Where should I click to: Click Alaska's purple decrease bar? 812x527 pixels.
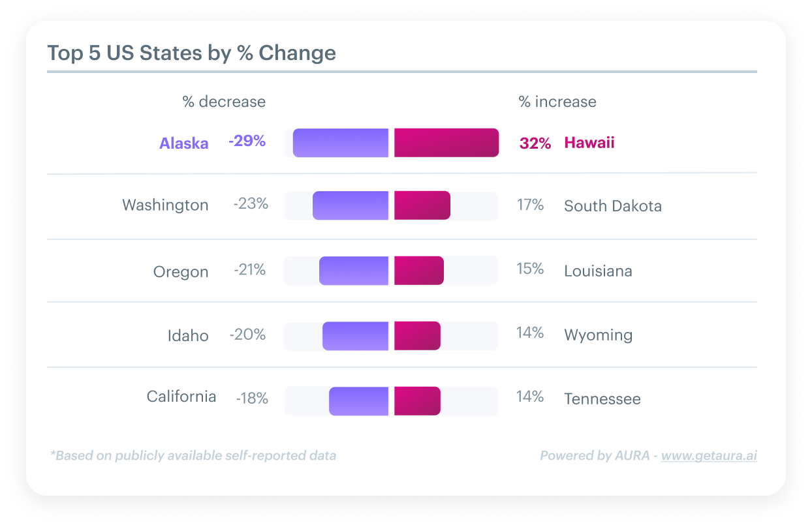tap(341, 143)
